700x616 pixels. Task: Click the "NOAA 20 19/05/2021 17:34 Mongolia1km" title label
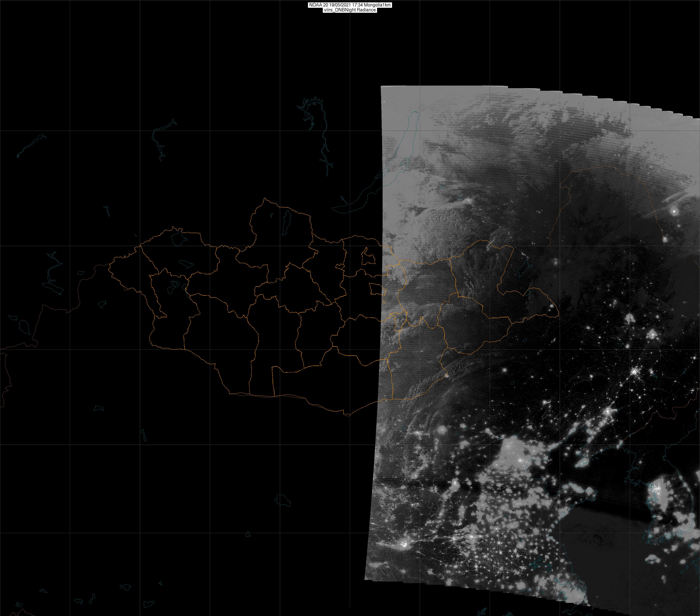point(350,5)
